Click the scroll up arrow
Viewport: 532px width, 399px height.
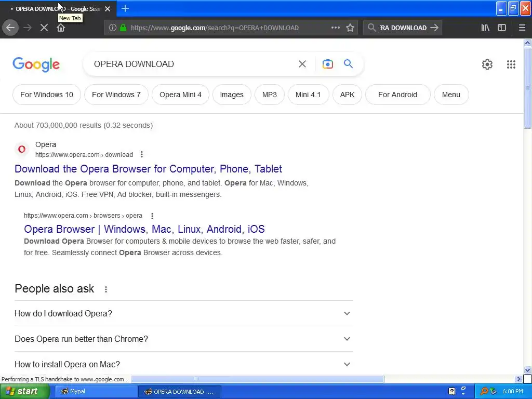[x=527, y=43]
